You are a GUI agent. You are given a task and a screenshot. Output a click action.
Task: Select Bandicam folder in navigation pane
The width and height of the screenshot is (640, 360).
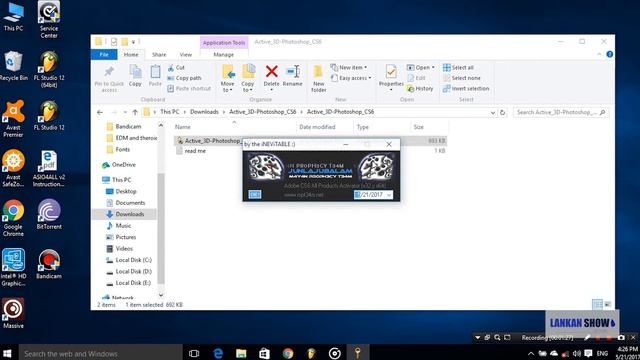point(124,127)
